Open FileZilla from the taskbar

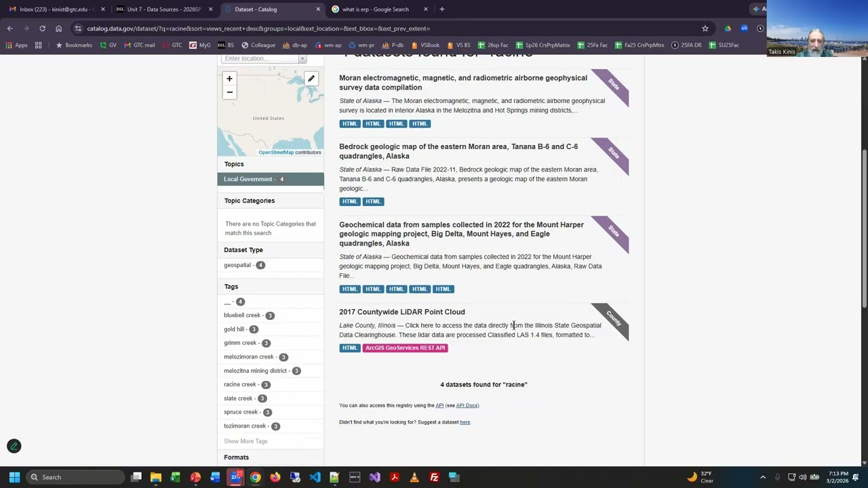(434, 477)
